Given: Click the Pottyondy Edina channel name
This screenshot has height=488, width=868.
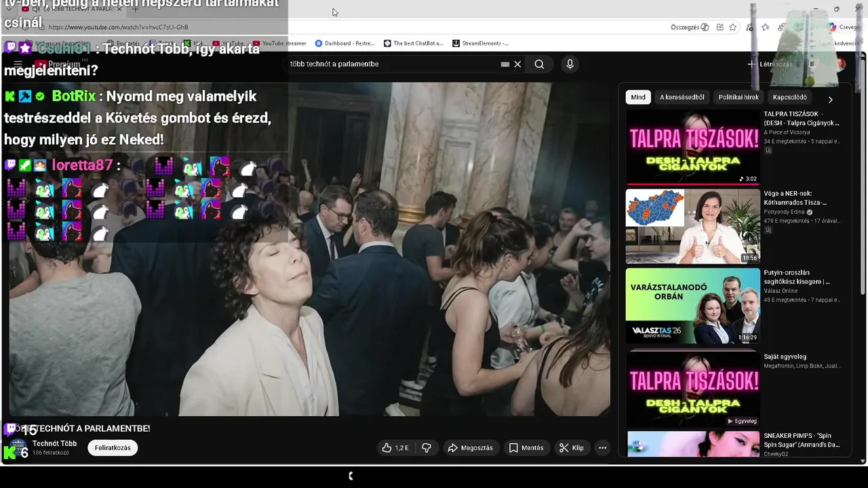Looking at the screenshot, I should click(x=784, y=212).
